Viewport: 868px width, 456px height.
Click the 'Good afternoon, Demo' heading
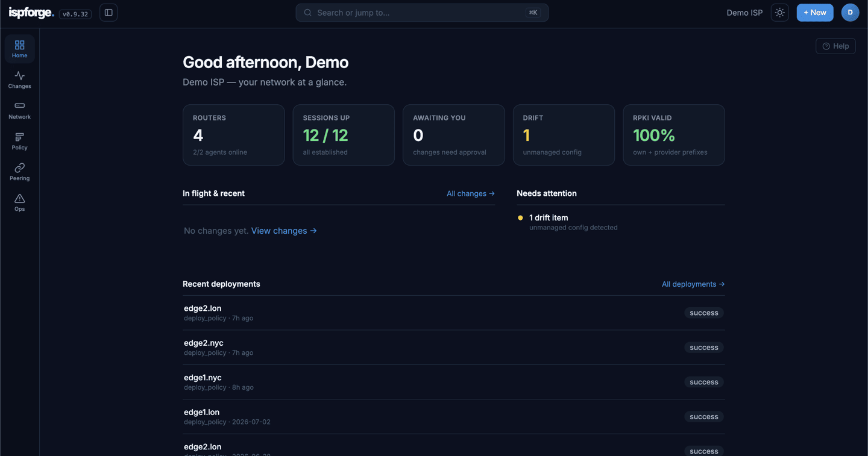pyautogui.click(x=266, y=62)
